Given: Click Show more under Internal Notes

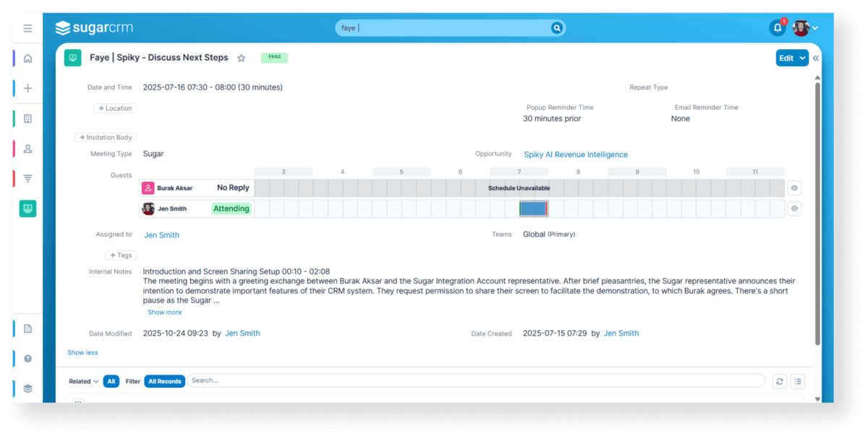Looking at the screenshot, I should pos(164,312).
